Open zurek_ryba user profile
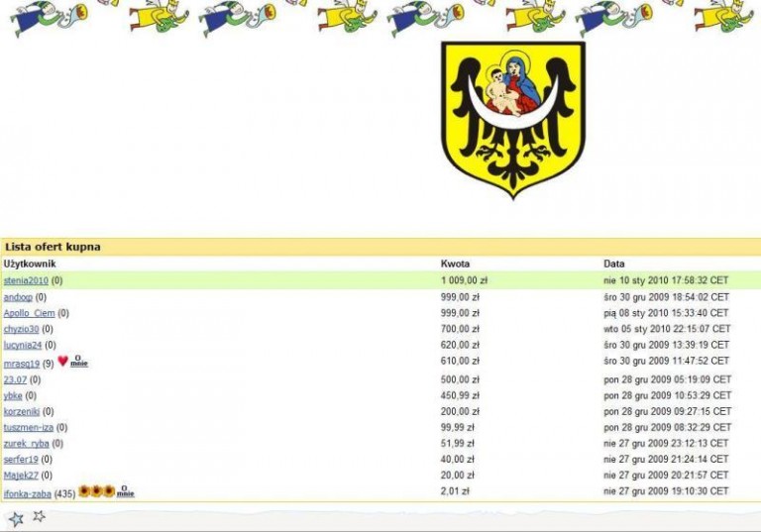 pyautogui.click(x=26, y=444)
